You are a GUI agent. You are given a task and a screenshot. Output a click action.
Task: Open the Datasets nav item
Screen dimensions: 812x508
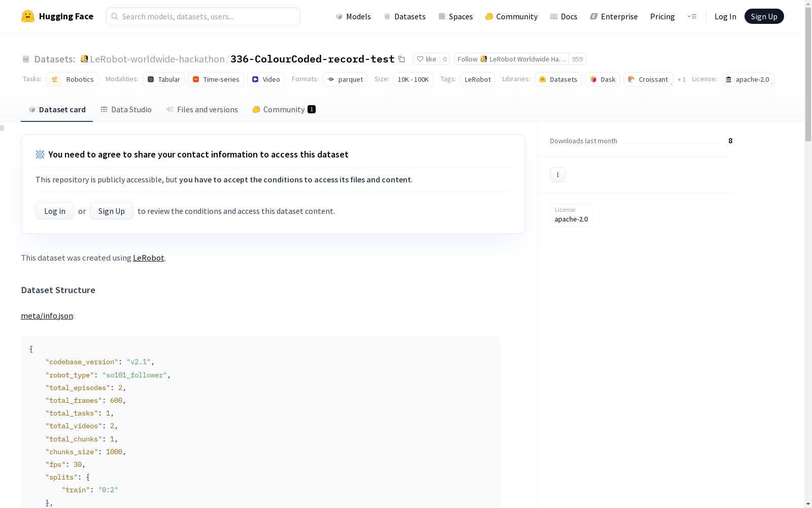404,16
